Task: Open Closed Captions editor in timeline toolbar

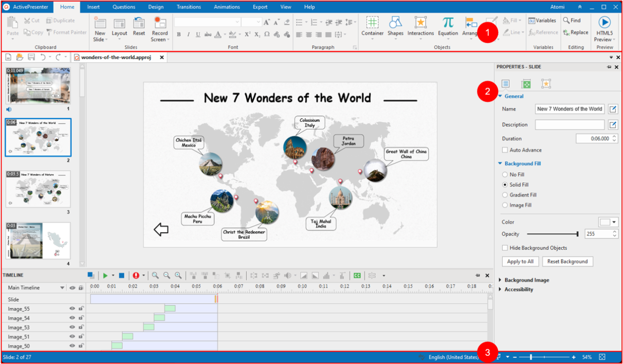Action: (357, 275)
